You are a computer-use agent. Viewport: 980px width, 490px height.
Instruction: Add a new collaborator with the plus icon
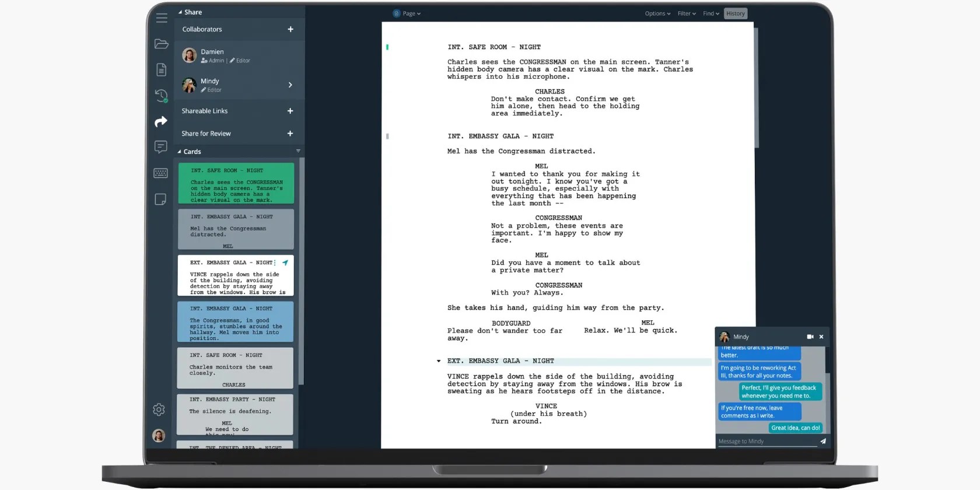point(290,29)
